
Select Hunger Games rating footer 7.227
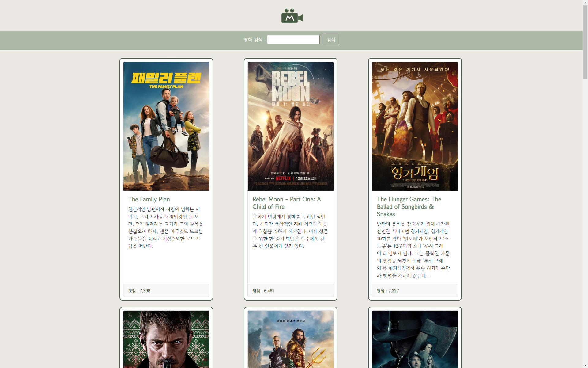tap(388, 291)
